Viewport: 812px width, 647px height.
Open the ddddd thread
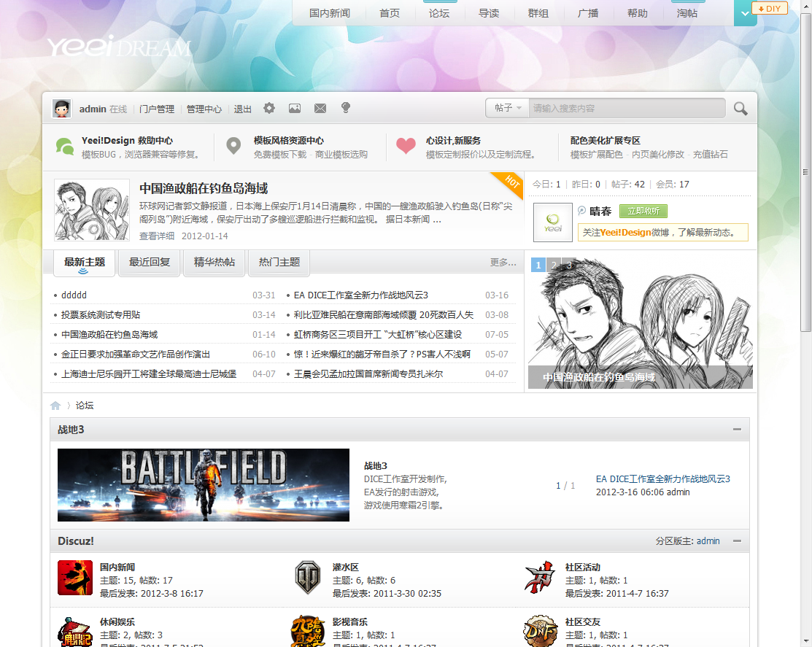pyautogui.click(x=74, y=295)
